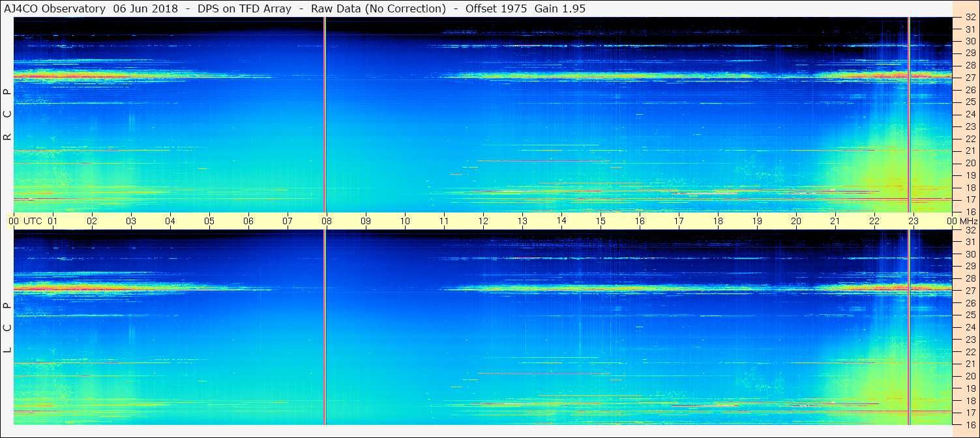Choose hour 18 on the UTC time axis
This screenshot has width=980, height=438.
point(718,221)
